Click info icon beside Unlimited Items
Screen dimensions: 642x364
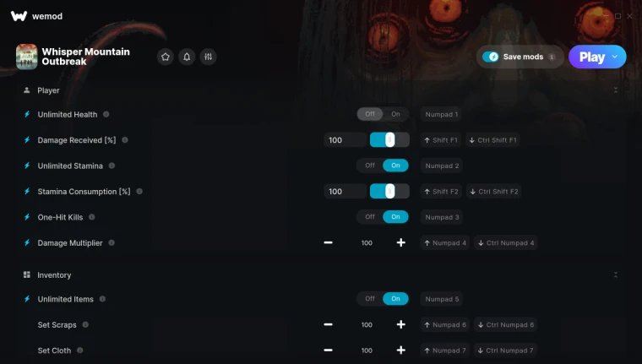(x=102, y=299)
